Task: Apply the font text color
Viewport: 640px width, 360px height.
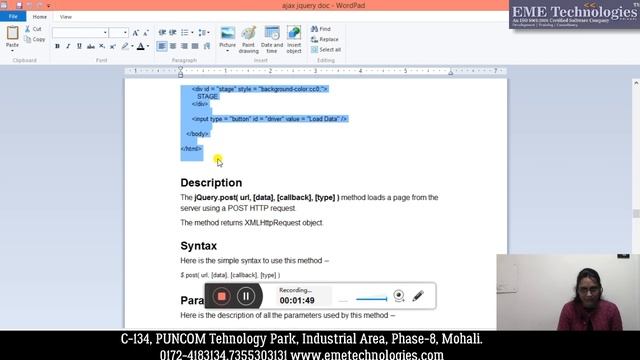Action: click(140, 47)
